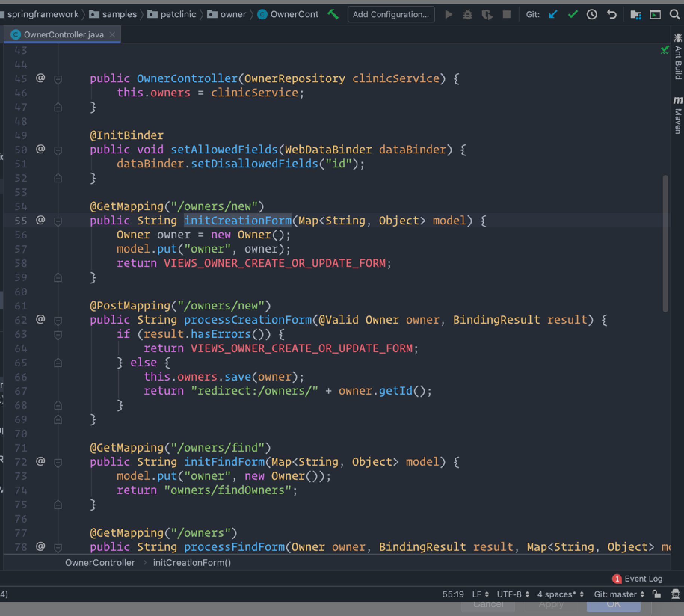
Task: Collapse the if block fold at line 63
Action: [58, 335]
